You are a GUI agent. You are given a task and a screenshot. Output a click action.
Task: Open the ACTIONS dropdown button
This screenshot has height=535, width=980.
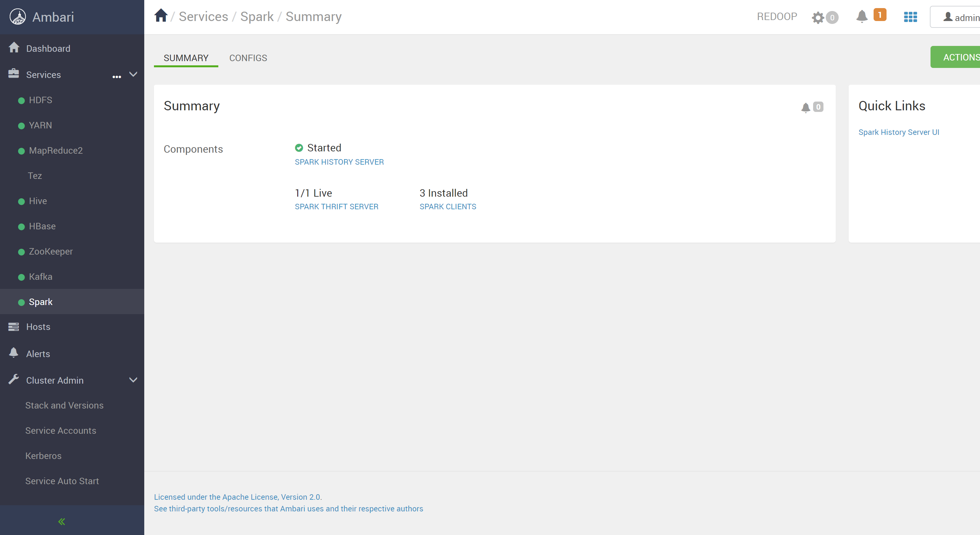[955, 57]
